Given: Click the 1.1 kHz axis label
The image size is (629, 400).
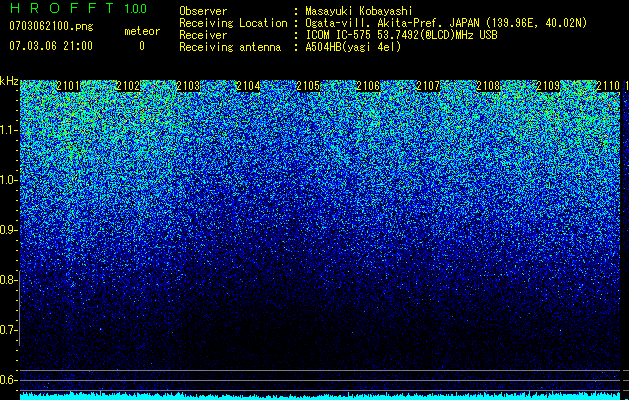Looking at the screenshot, I should tap(8, 130).
